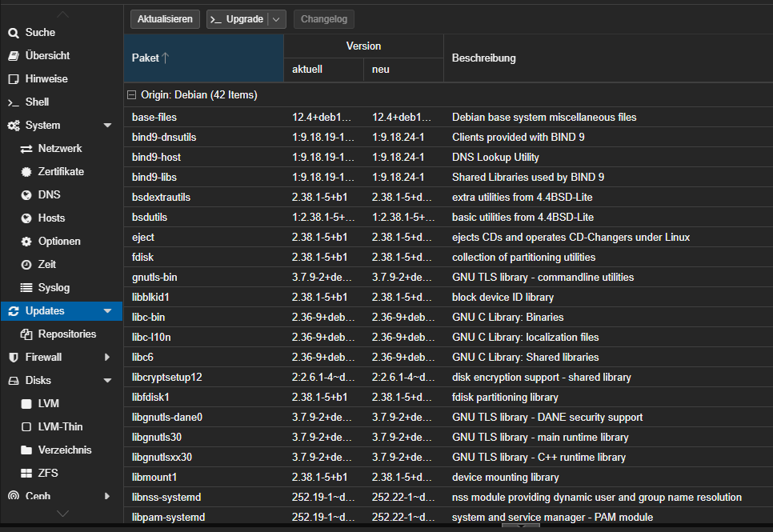Select the bsdextrautils package row

click(449, 198)
